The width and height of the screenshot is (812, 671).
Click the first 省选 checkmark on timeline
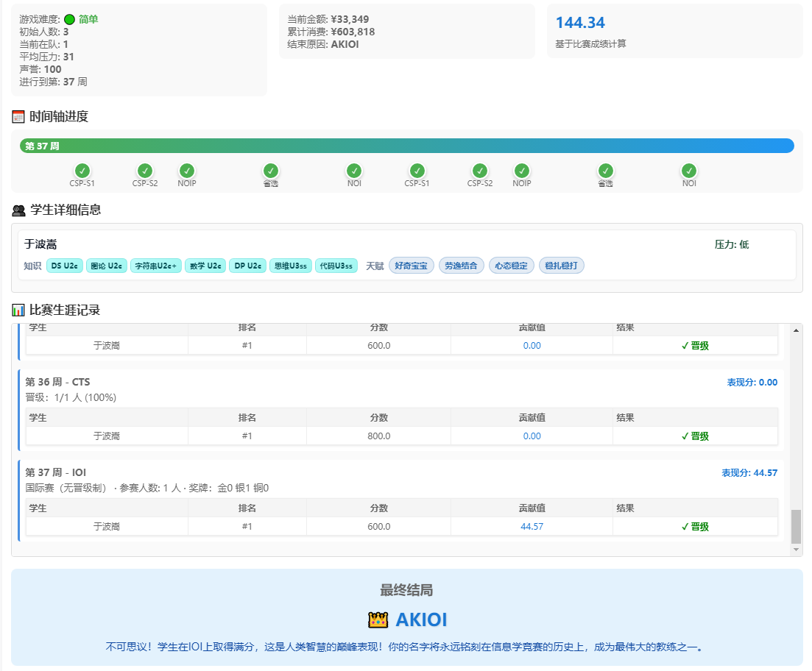click(x=271, y=171)
